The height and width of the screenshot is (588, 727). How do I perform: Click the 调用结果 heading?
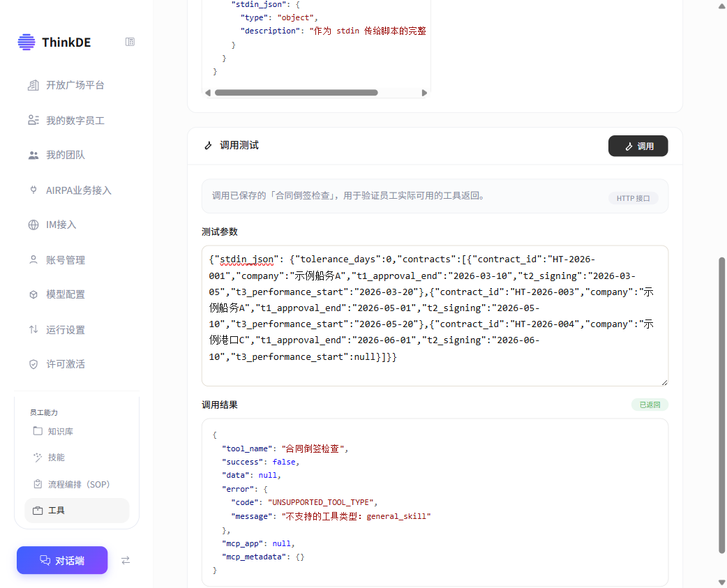coord(220,405)
